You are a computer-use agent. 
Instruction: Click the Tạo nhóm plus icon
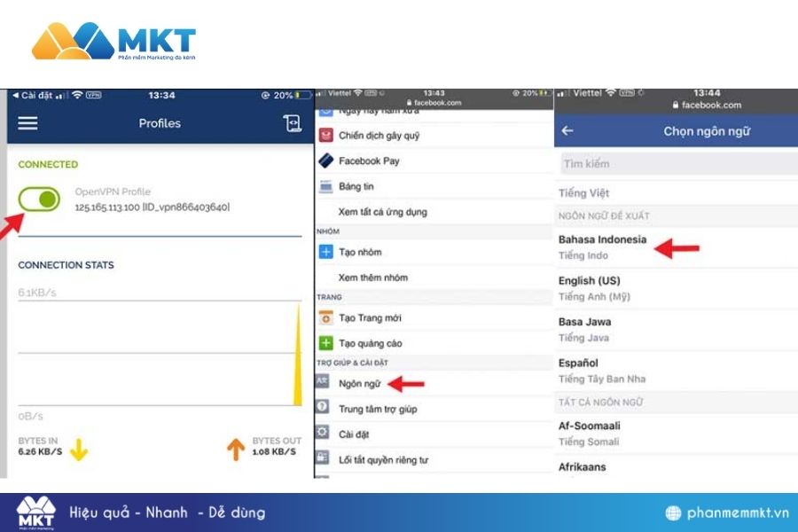(x=325, y=252)
